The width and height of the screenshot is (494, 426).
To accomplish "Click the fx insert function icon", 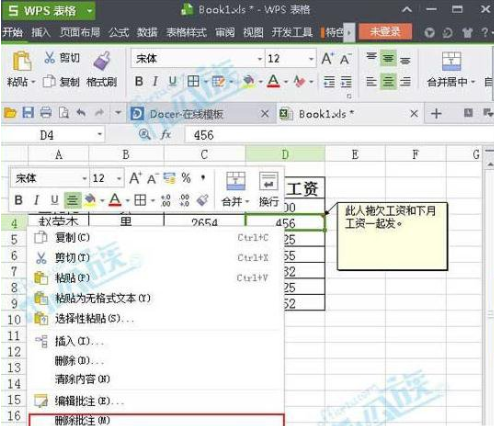I will (166, 135).
